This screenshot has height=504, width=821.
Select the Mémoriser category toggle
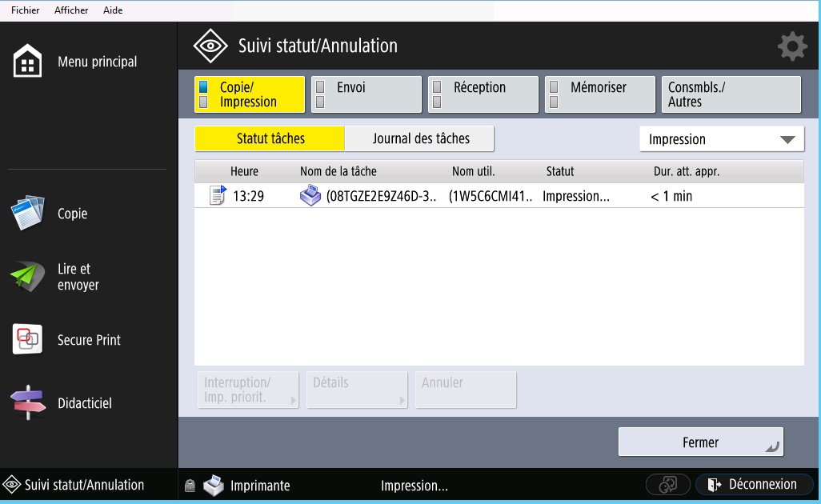pyautogui.click(x=600, y=94)
